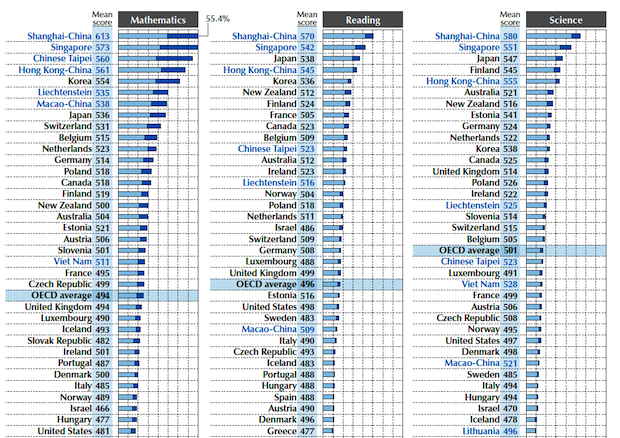Click Greece at the bottom of Reading
Image resolution: width=620 pixels, height=438 pixels.
click(x=279, y=431)
